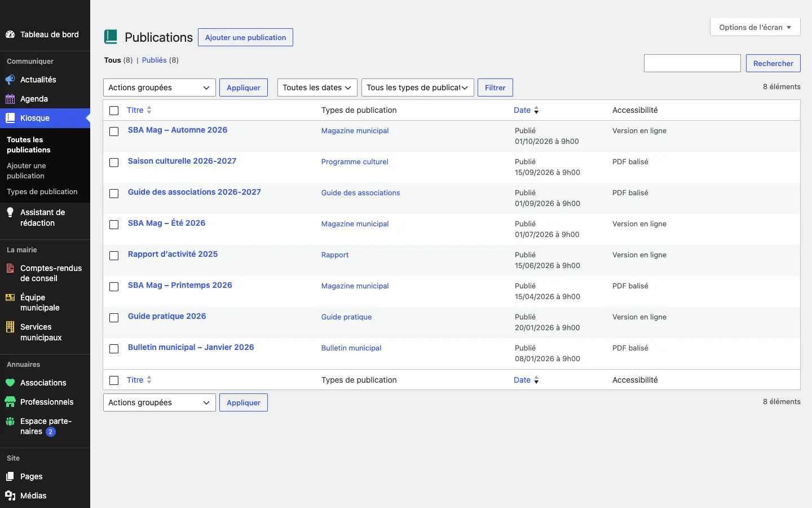Click into the publications search field

coord(692,63)
